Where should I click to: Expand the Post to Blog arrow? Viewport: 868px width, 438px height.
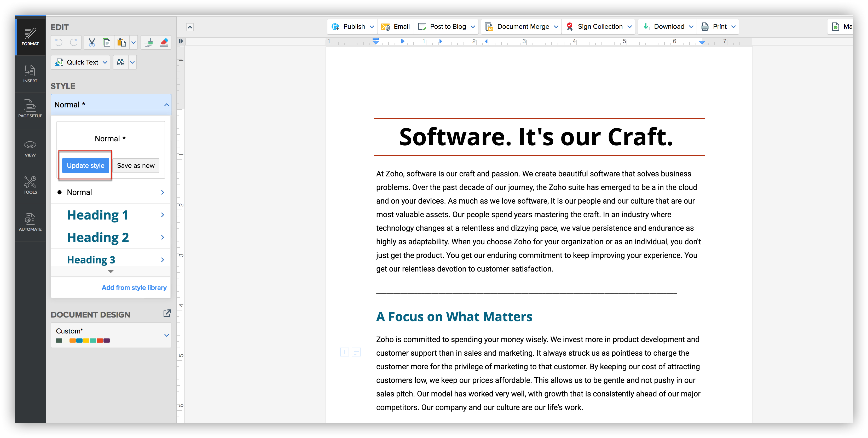click(473, 27)
